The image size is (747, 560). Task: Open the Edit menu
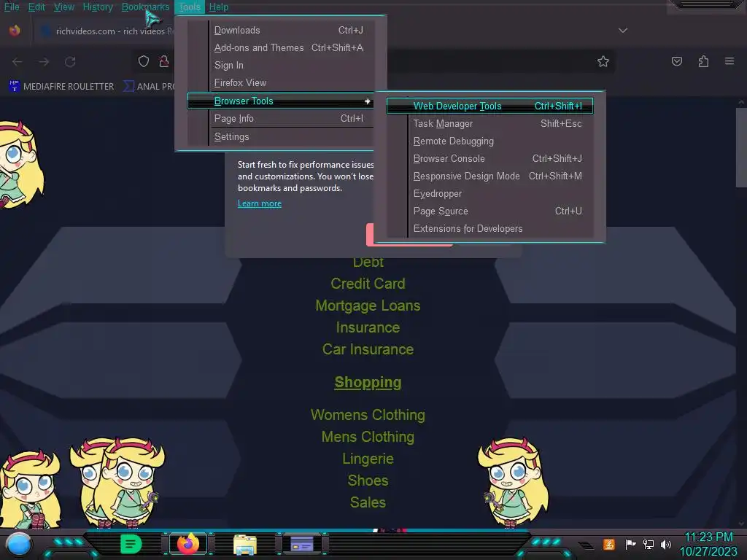(36, 7)
